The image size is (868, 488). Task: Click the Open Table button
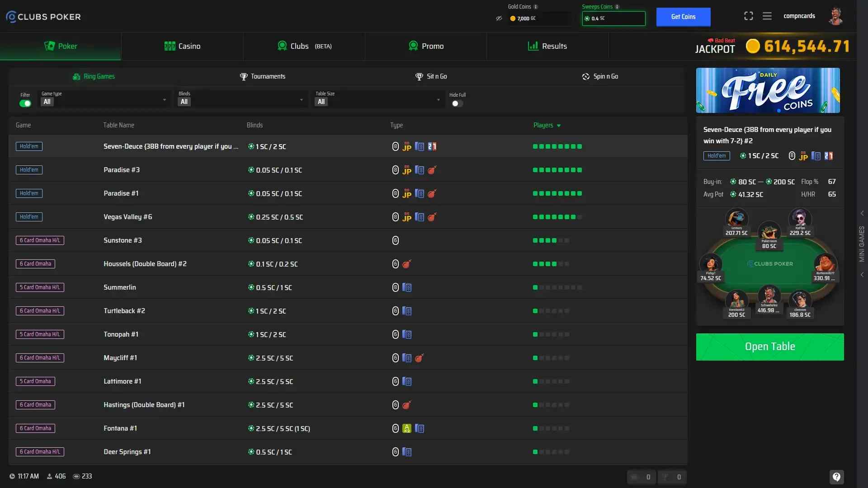pyautogui.click(x=770, y=347)
